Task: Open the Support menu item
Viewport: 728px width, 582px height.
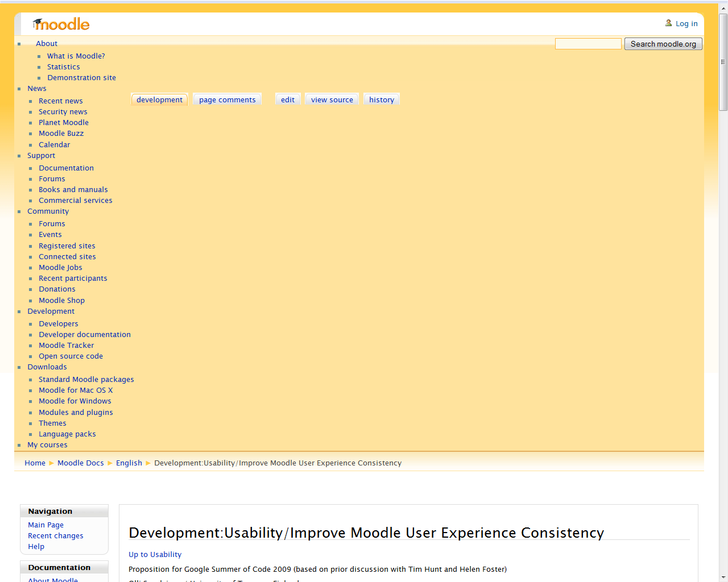Action: [x=42, y=156]
